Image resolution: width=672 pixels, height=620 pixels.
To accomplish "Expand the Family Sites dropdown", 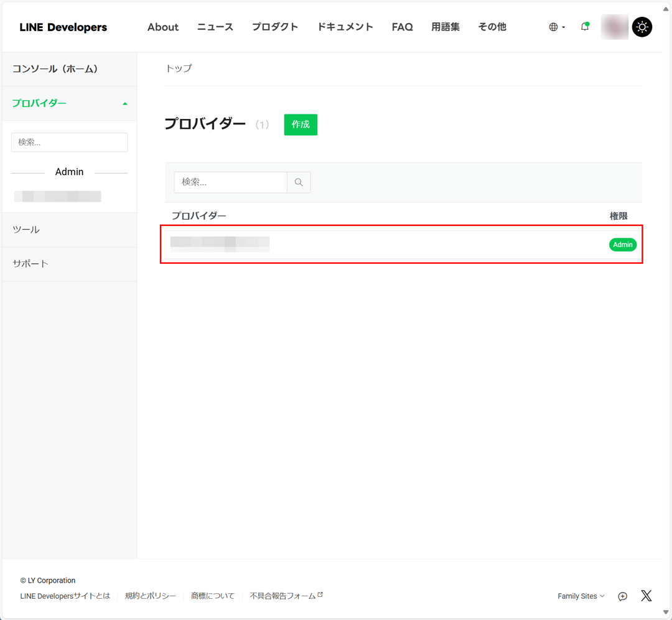I will (581, 596).
